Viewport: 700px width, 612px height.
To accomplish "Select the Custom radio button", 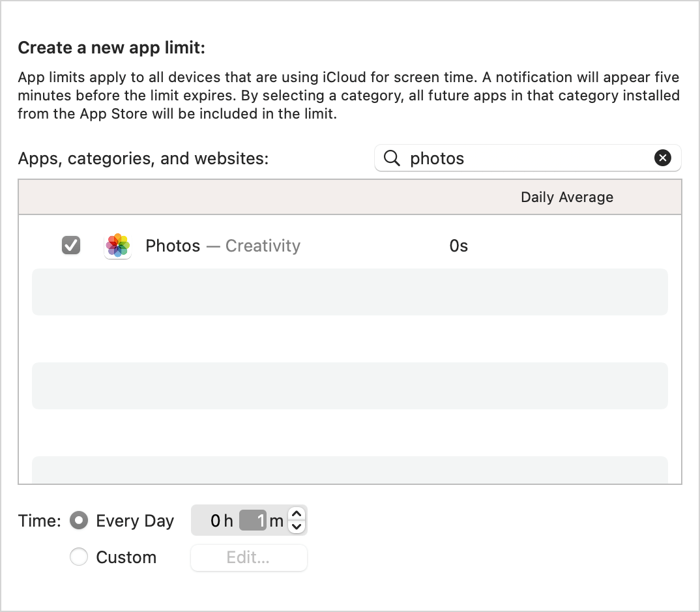I will (x=78, y=557).
